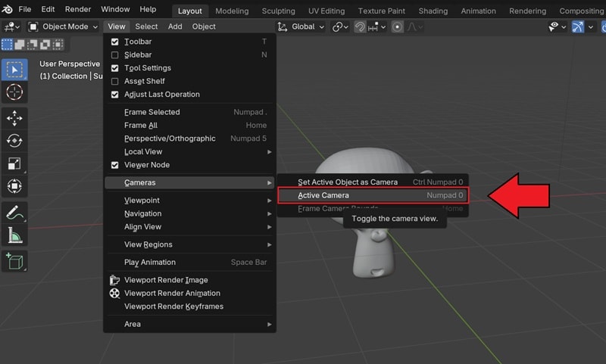Open the Render menu
Viewport: 606px width, 364px height.
(x=78, y=9)
